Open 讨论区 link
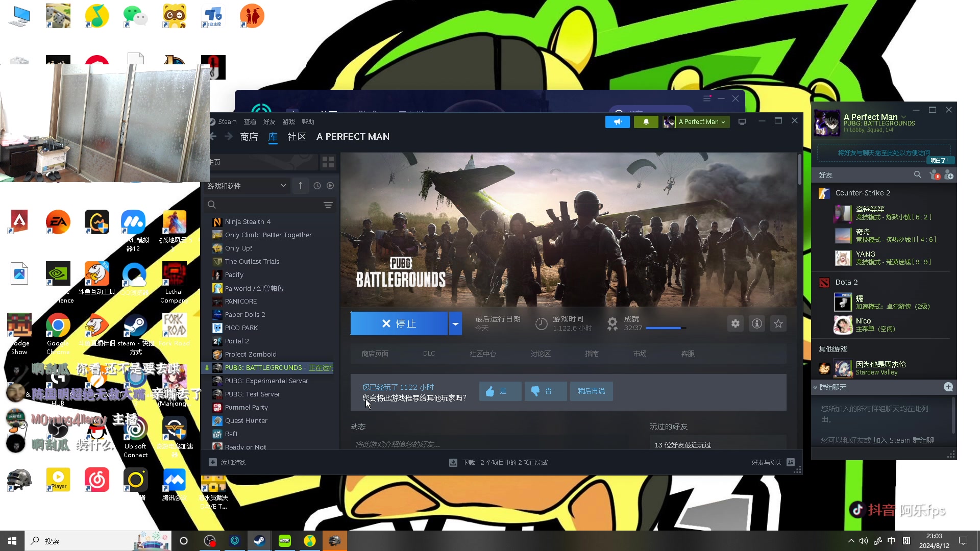This screenshot has height=551, width=980. click(541, 354)
